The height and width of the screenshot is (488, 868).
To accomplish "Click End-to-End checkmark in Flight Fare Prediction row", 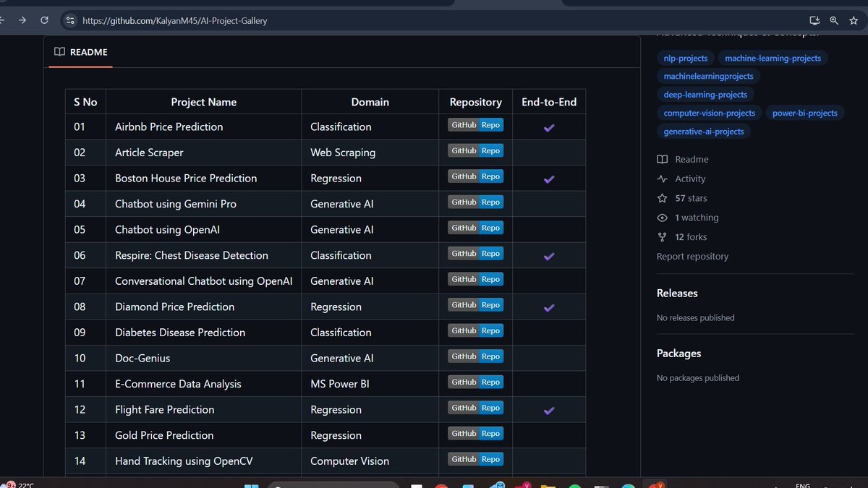I will pyautogui.click(x=549, y=410).
